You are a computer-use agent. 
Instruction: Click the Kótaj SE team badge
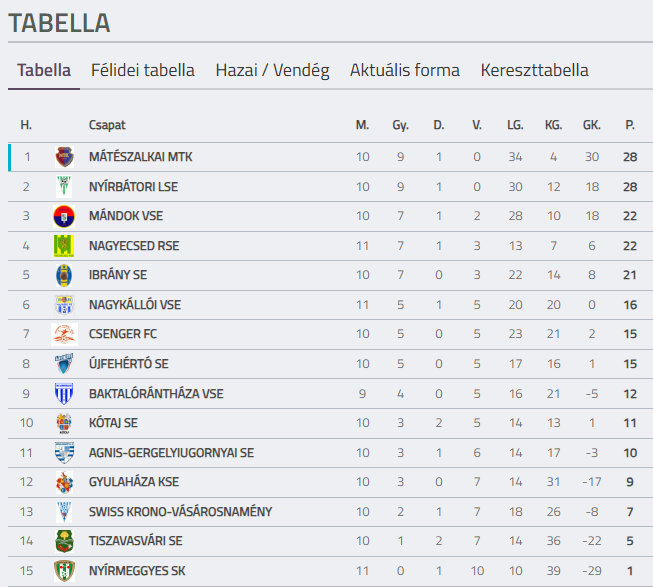click(x=64, y=423)
